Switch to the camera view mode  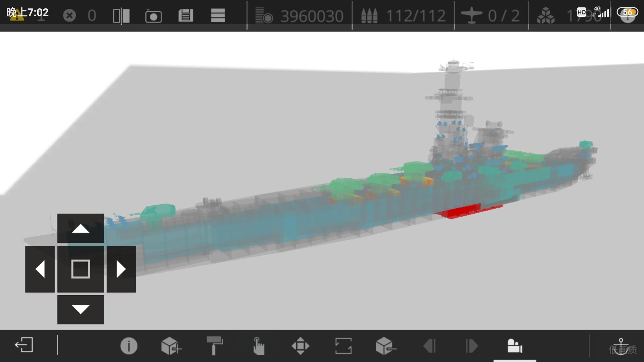(515, 346)
